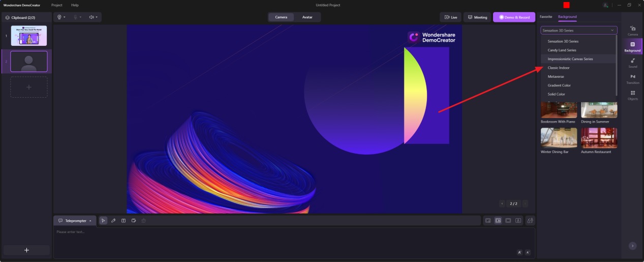Choose Classic Indoor from the background list
The image size is (644, 262).
point(558,68)
